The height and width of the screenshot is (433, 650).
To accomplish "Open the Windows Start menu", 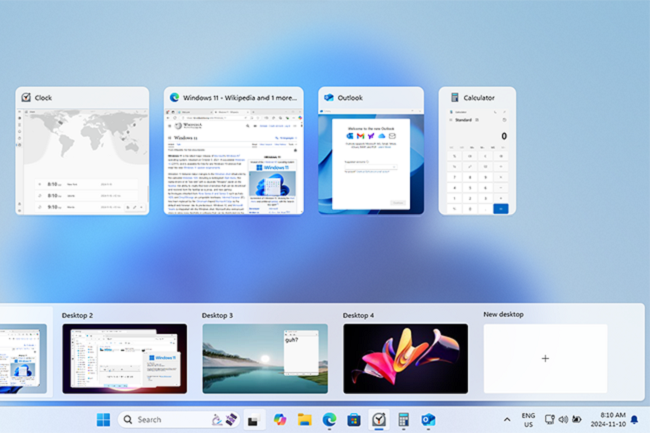I will click(x=103, y=419).
